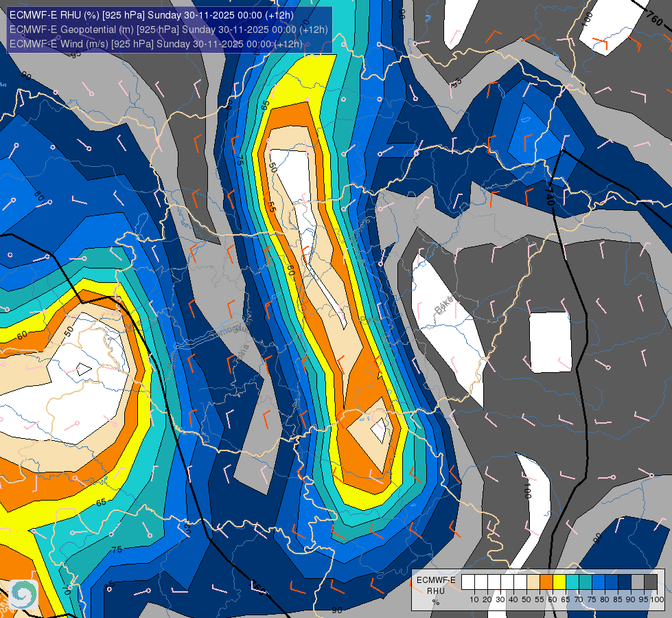Viewport: 672px width, 618px height.
Task: Click the 'Somogy' county label on map
Action: [x=228, y=330]
